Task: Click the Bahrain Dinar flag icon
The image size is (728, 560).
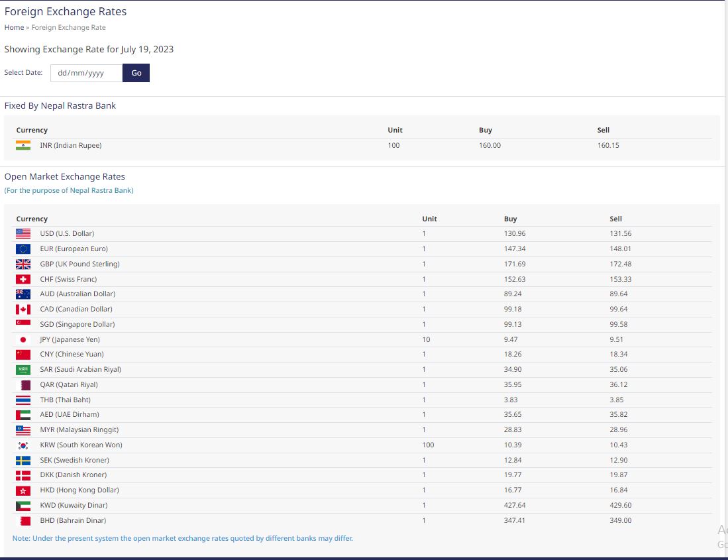Action: pyautogui.click(x=23, y=520)
